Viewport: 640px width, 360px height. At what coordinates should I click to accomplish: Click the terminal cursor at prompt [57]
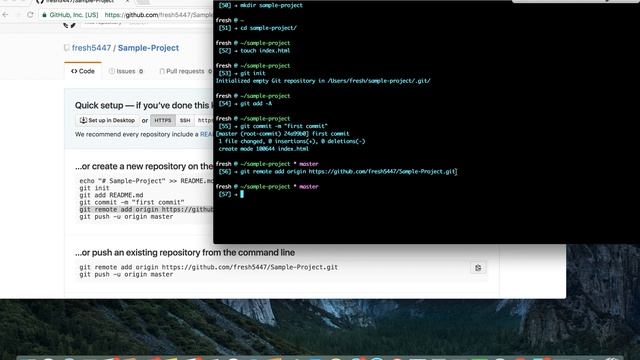click(242, 194)
